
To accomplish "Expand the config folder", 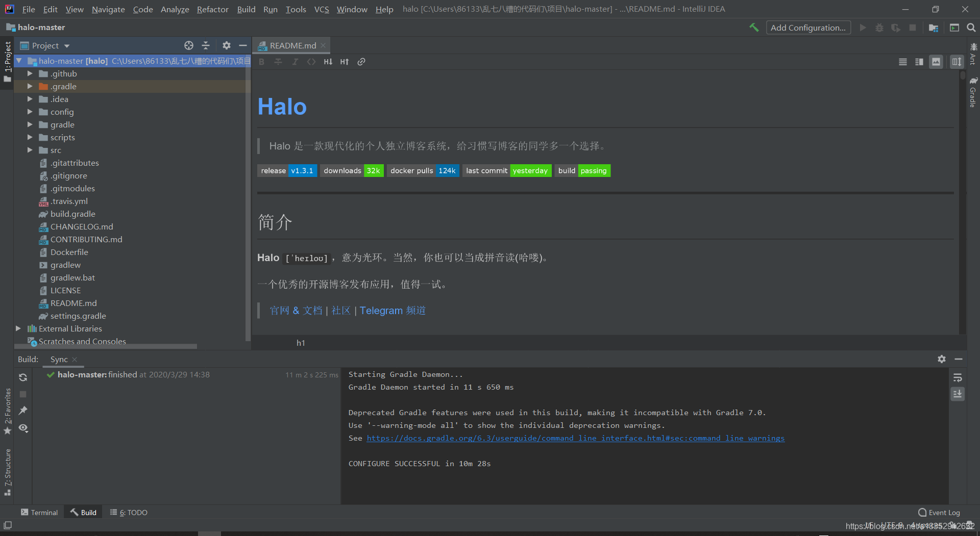I will coord(30,112).
